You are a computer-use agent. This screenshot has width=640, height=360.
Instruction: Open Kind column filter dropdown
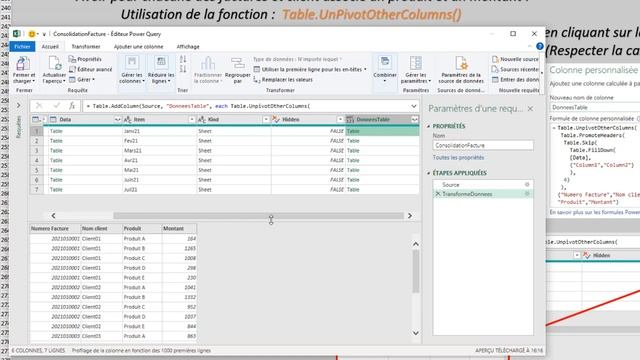click(x=266, y=120)
